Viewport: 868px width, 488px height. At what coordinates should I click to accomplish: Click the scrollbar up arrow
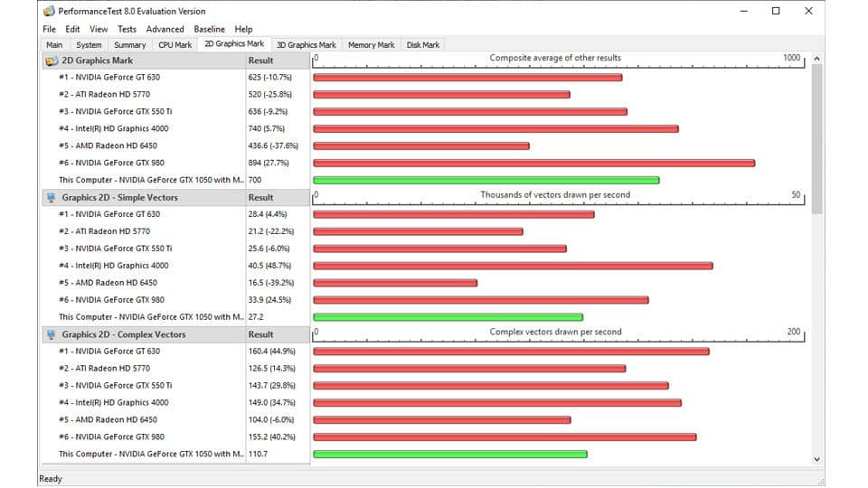pos(816,59)
